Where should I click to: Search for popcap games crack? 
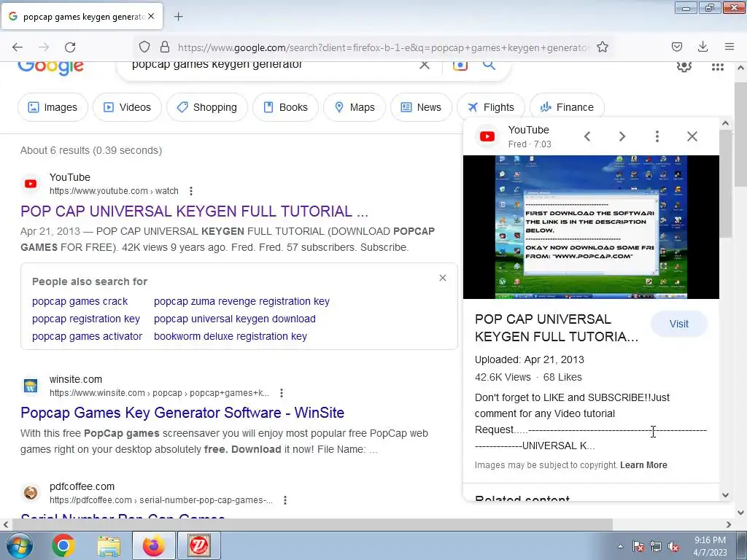coord(80,301)
